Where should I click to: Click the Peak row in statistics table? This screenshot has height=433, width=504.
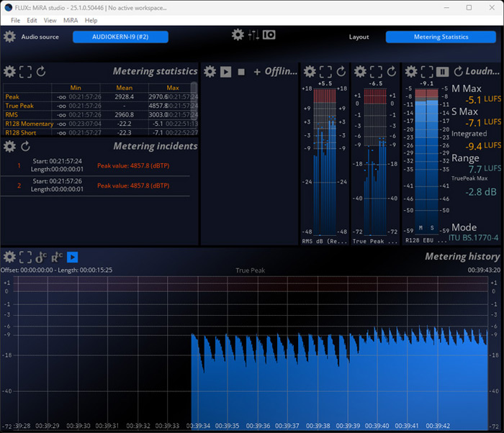pyautogui.click(x=101, y=96)
